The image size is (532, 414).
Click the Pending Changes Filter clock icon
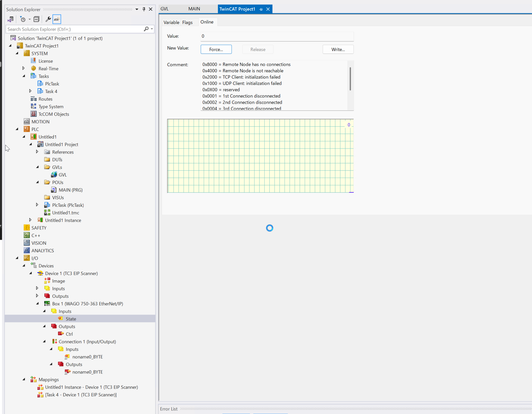coord(23,19)
